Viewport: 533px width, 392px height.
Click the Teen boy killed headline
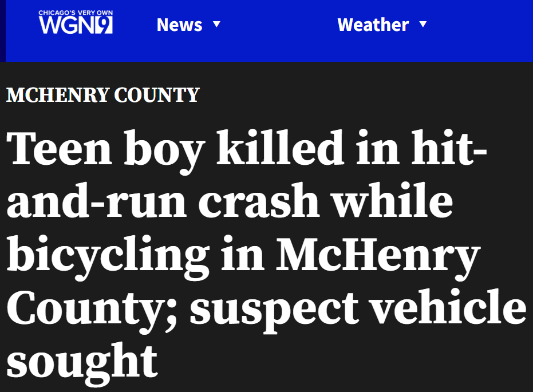pyautogui.click(x=266, y=258)
